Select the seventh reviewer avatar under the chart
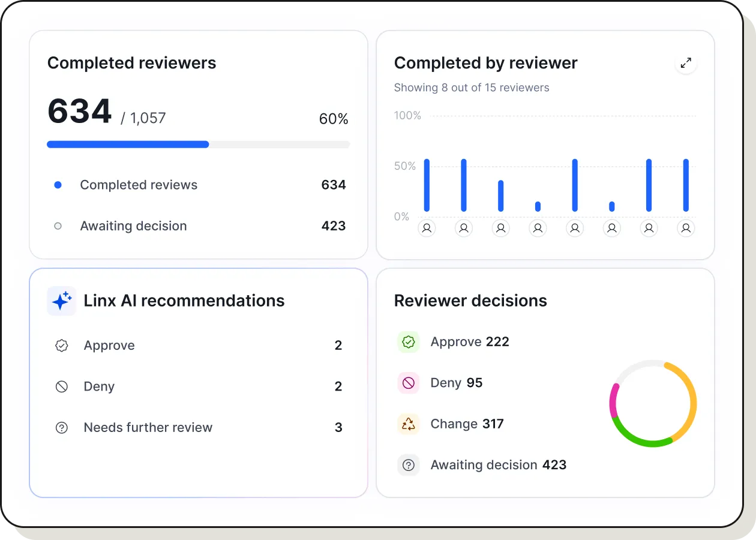Viewport: 756px width, 540px height. point(649,228)
